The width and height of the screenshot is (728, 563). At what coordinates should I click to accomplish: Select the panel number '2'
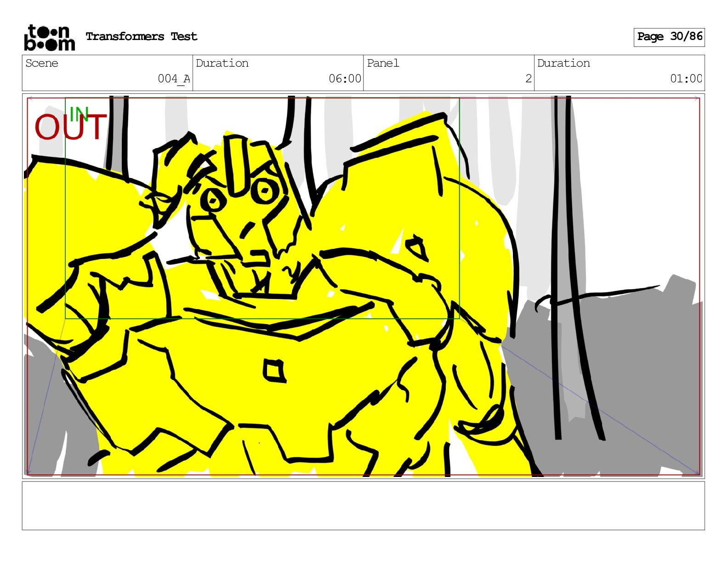(529, 79)
